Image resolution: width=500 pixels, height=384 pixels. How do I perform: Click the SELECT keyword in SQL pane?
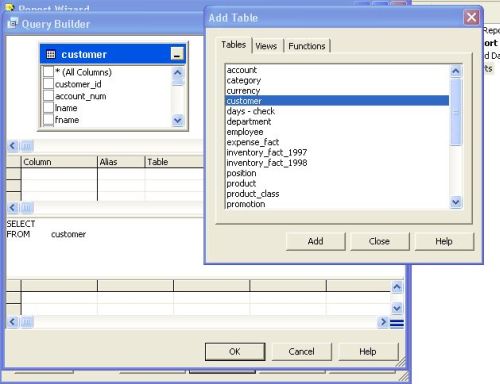coord(21,224)
